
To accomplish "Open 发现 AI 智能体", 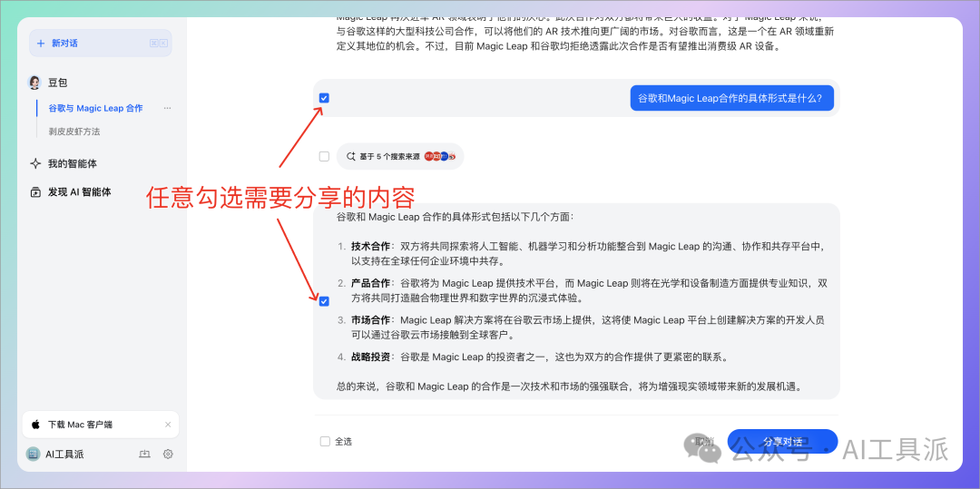I will pyautogui.click(x=80, y=192).
